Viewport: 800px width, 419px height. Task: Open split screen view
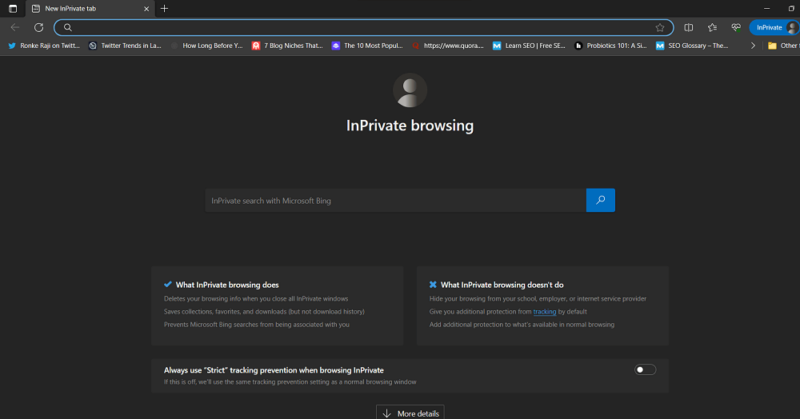click(x=688, y=28)
